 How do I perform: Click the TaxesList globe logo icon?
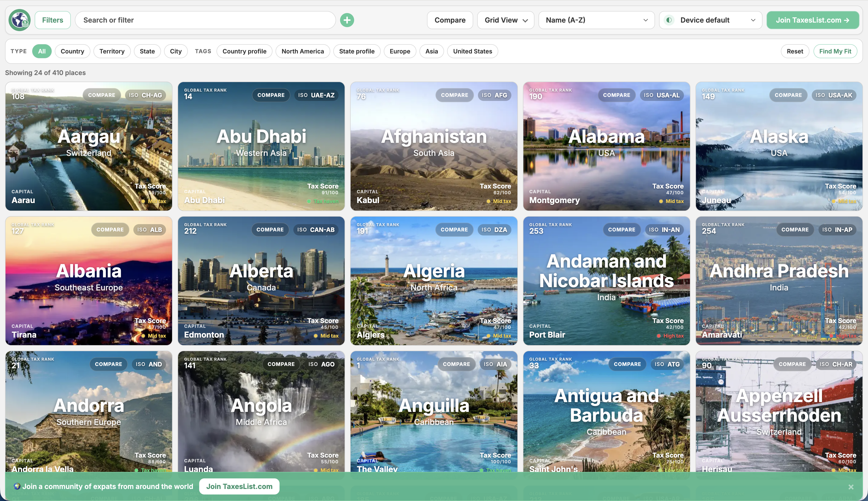pos(20,20)
